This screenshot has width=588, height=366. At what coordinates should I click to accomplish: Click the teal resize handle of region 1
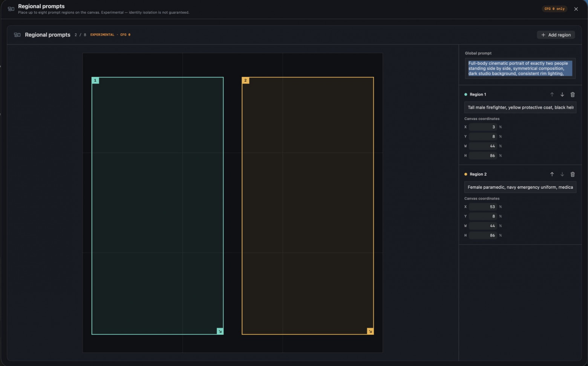[220, 331]
